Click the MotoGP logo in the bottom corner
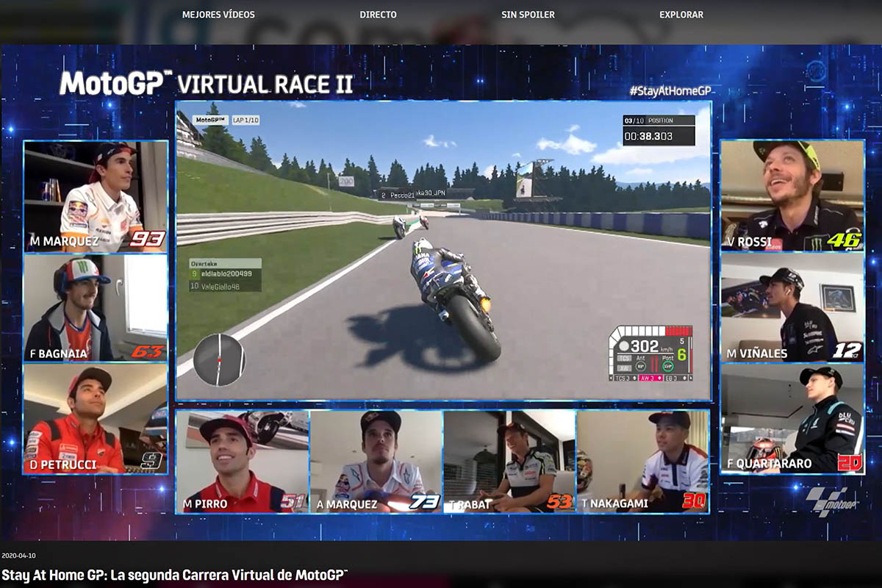The image size is (882, 588). coord(831,501)
